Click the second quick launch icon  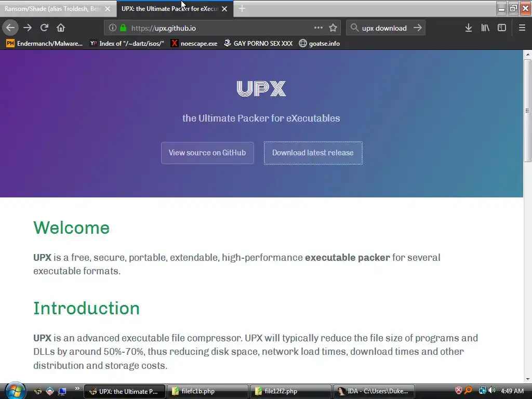point(50,391)
